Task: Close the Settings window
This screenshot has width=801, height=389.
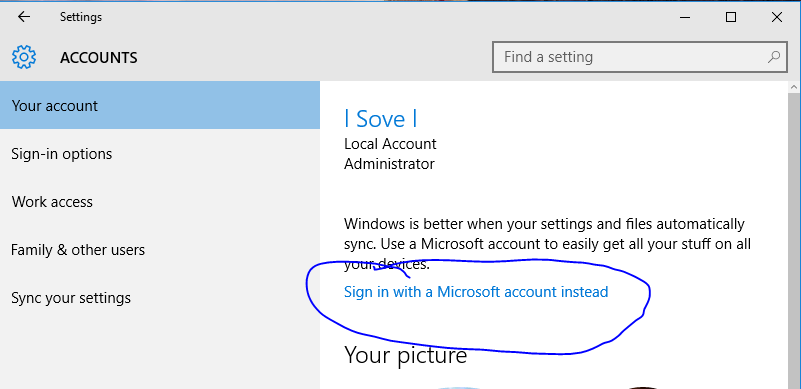Action: click(x=776, y=17)
